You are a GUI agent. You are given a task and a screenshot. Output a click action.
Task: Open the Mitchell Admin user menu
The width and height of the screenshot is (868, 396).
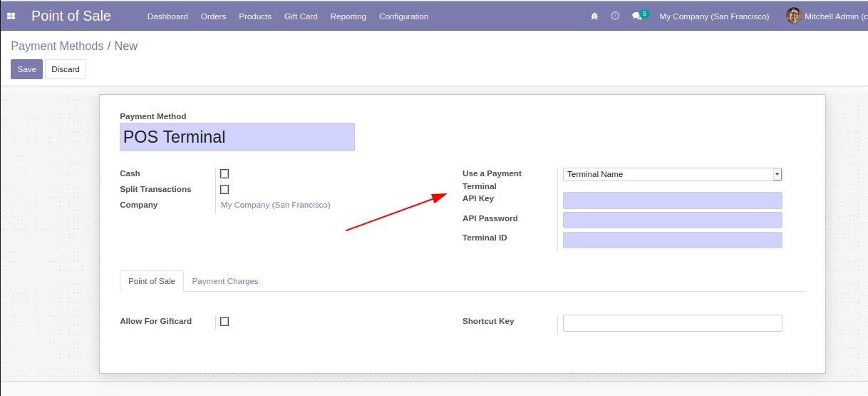[x=827, y=16]
